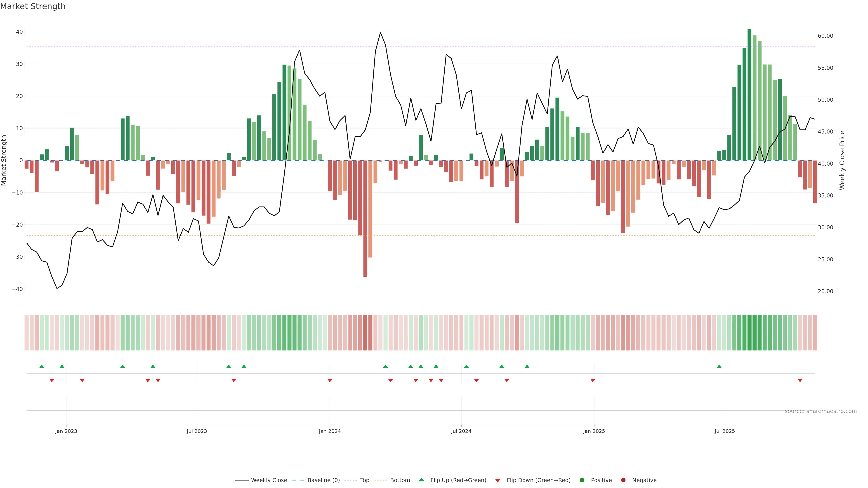Click the Jul 2024 x-axis label
The width and height of the screenshot is (868, 488).
(x=461, y=431)
